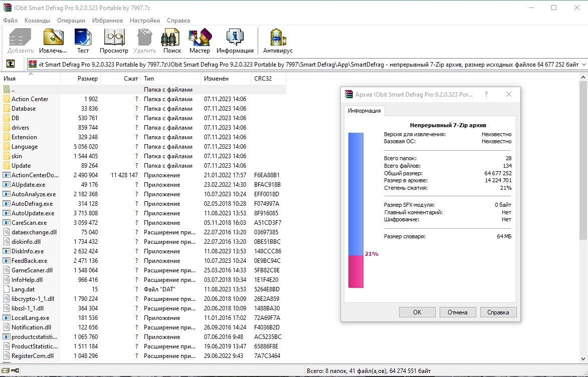Sort by the CRC32 column header

click(x=268, y=79)
